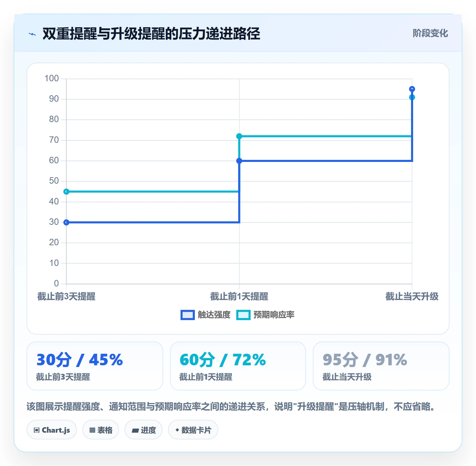Click the description text starting with 该图展示
Viewport: 476px width, 466px height.
point(232,406)
